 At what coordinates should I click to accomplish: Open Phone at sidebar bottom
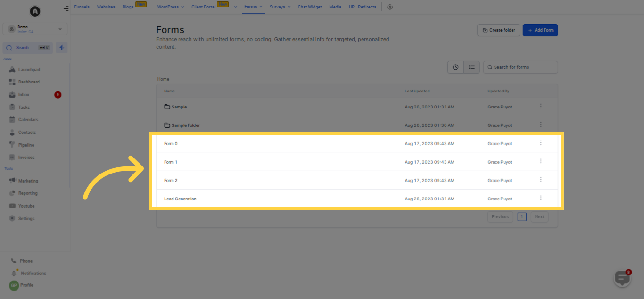(x=22, y=261)
